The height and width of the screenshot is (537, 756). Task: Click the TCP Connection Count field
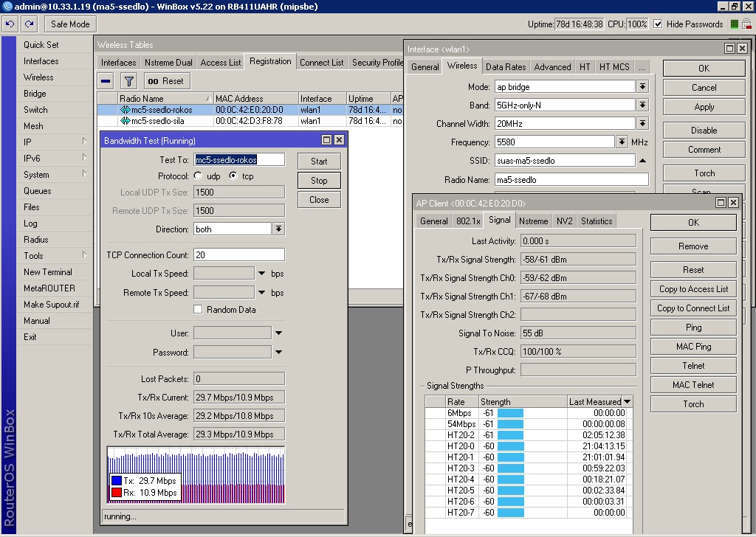pos(239,254)
